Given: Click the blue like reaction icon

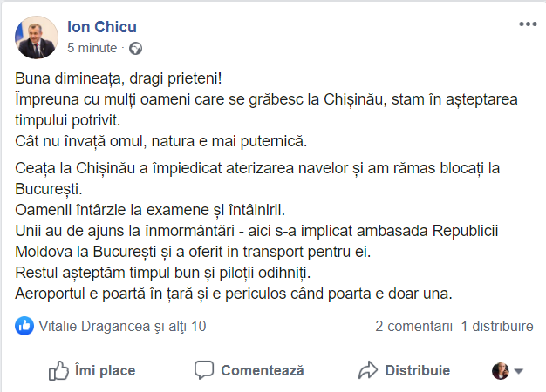Looking at the screenshot, I should coord(24,326).
